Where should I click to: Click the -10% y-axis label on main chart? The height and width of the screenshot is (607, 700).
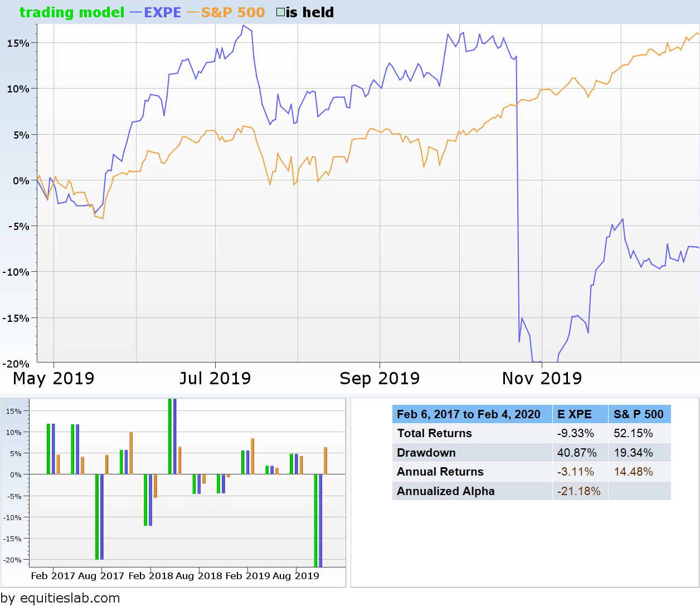[x=16, y=272]
